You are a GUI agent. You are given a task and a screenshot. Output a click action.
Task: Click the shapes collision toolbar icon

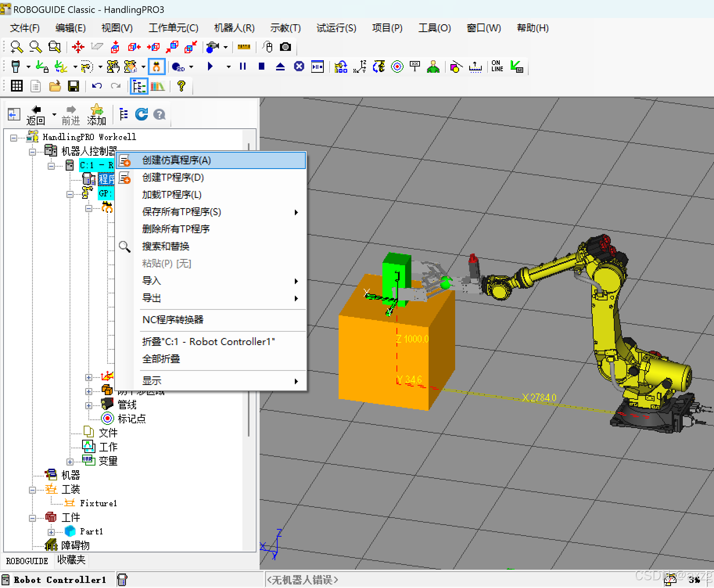456,67
